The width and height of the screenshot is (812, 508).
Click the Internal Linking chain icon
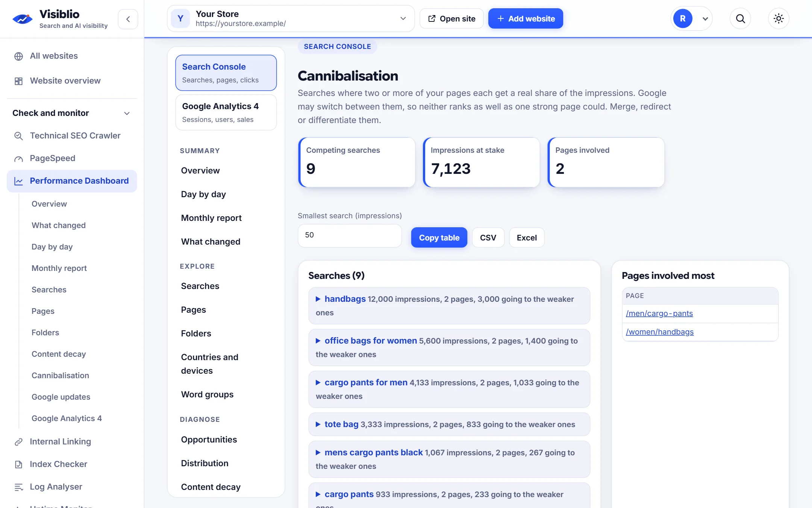click(x=18, y=442)
